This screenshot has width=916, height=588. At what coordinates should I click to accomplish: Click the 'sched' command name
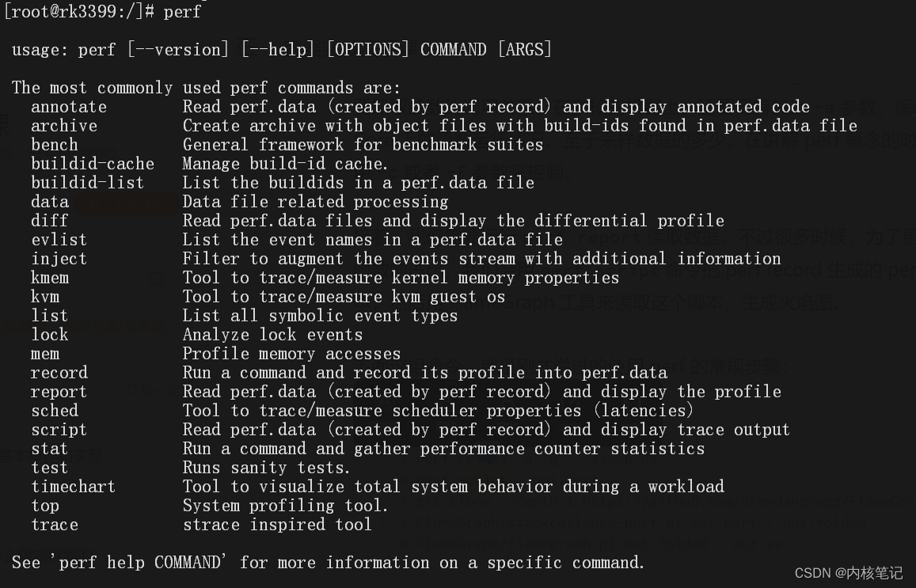pos(55,411)
